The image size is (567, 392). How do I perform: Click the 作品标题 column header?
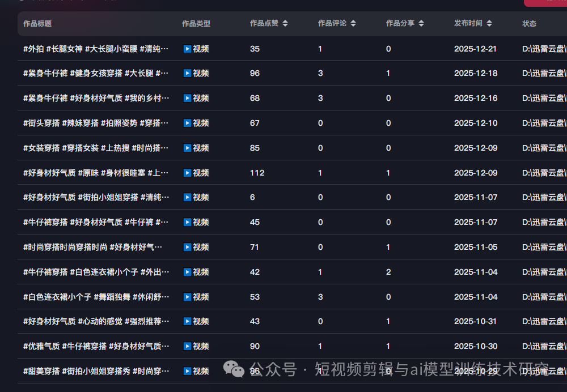[x=37, y=24]
